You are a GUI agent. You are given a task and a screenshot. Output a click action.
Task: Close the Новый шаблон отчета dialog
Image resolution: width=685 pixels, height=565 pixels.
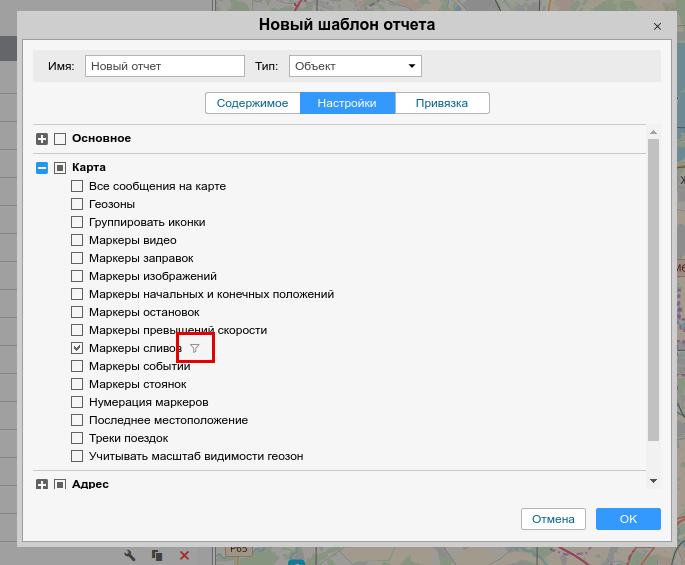tap(657, 27)
